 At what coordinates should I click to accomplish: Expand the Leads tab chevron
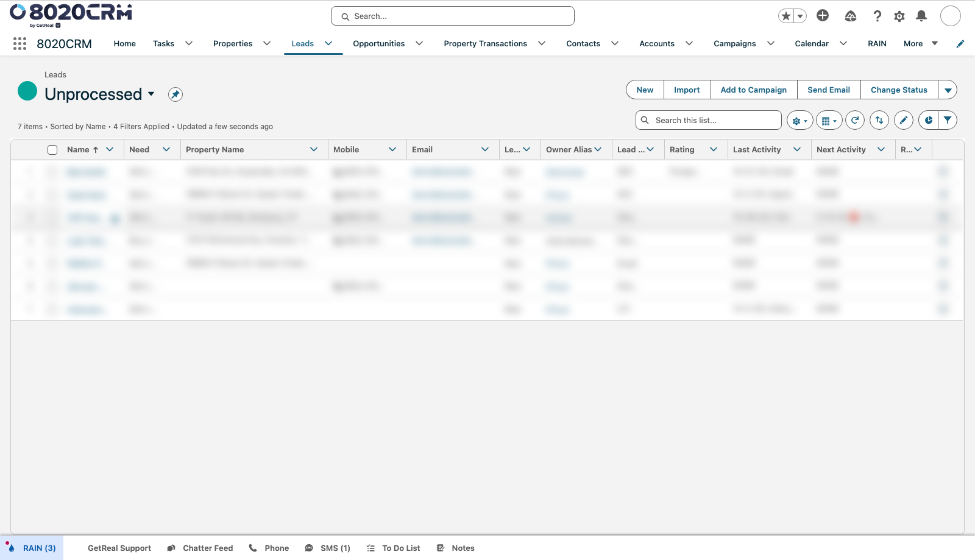click(328, 43)
